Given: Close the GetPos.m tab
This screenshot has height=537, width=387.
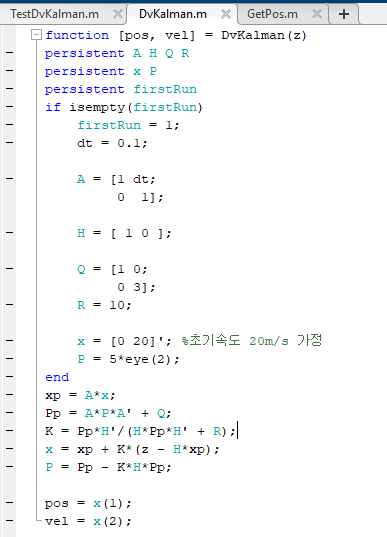Looking at the screenshot, I should [x=317, y=14].
